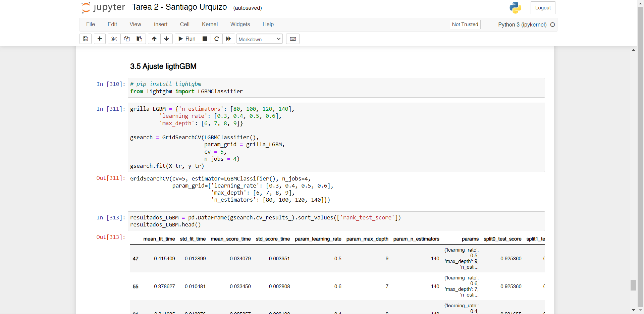The height and width of the screenshot is (314, 644).
Task: Interrupt the kernel with stop icon
Action: coord(205,39)
